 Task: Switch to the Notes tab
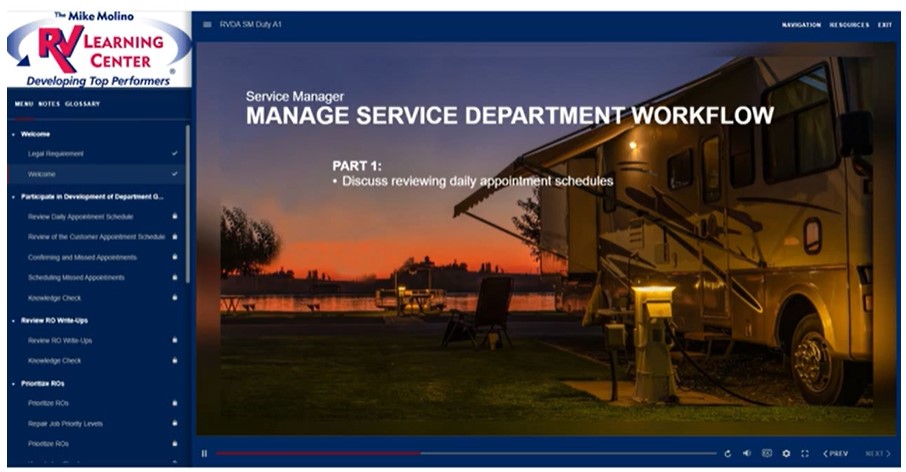click(49, 104)
